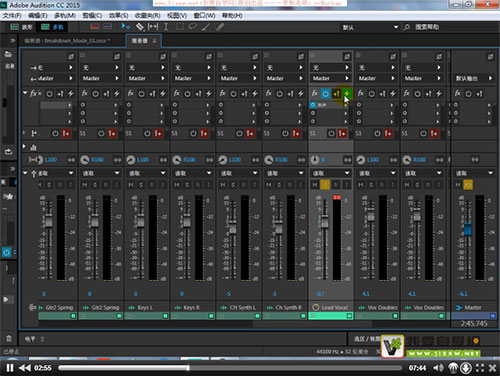500x376 pixels.
Task: Mute the Master track
Action: point(458,185)
